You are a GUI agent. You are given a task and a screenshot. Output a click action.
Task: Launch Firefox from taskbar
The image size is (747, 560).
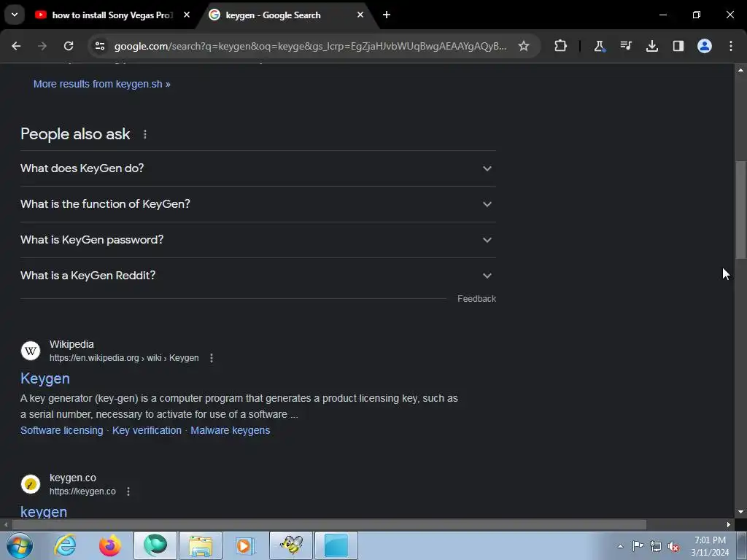(x=110, y=545)
